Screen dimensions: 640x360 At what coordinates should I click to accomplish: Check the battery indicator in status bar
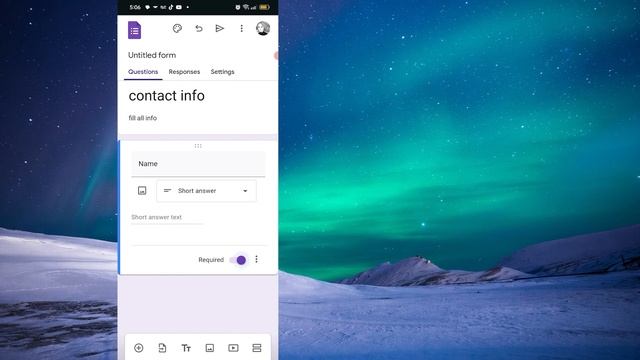click(264, 7)
